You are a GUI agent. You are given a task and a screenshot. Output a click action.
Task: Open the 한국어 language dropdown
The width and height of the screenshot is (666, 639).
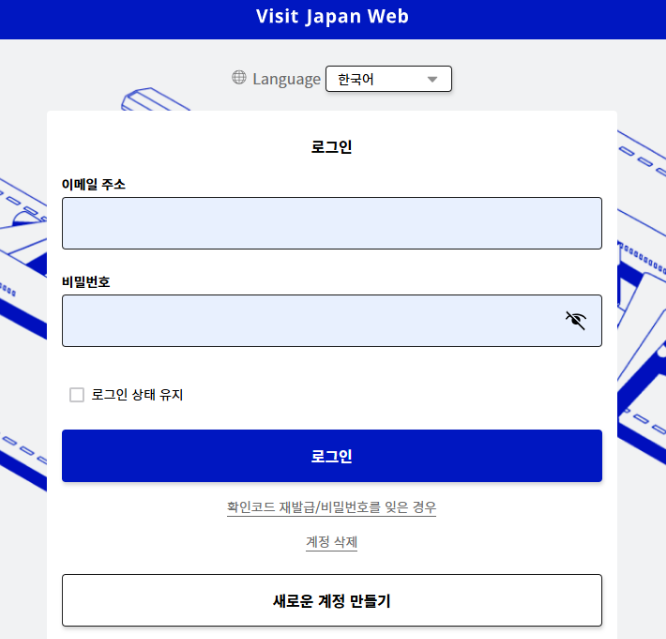point(388,79)
